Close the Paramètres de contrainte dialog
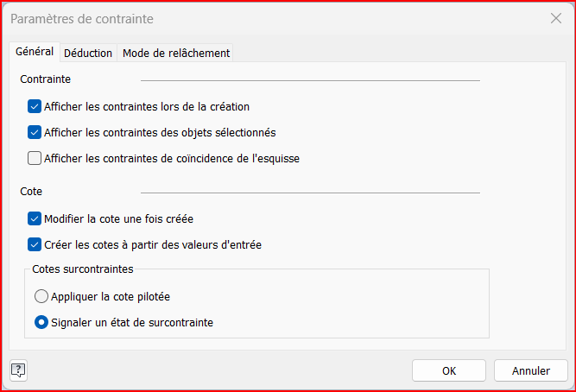Screen dimensions: 576x392 coord(556,18)
